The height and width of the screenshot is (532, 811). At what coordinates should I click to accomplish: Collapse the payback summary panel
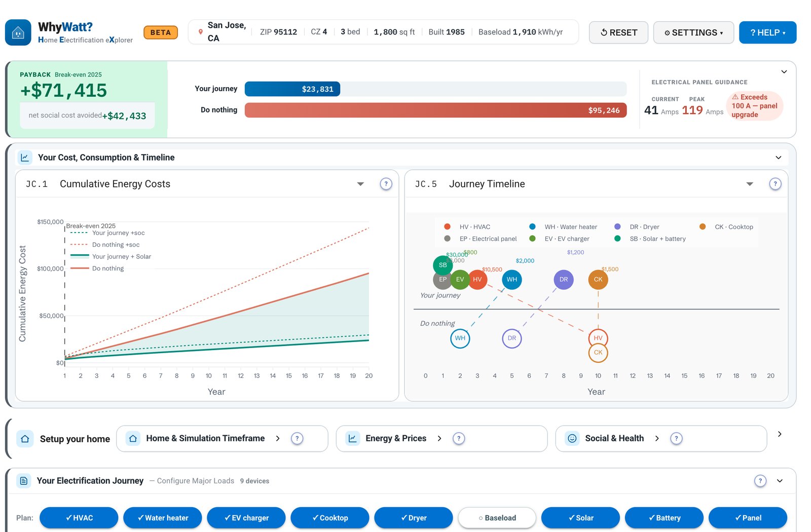784,71
